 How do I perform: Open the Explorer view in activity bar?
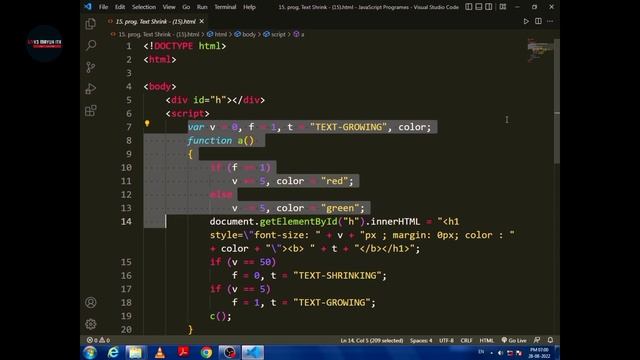(x=91, y=24)
